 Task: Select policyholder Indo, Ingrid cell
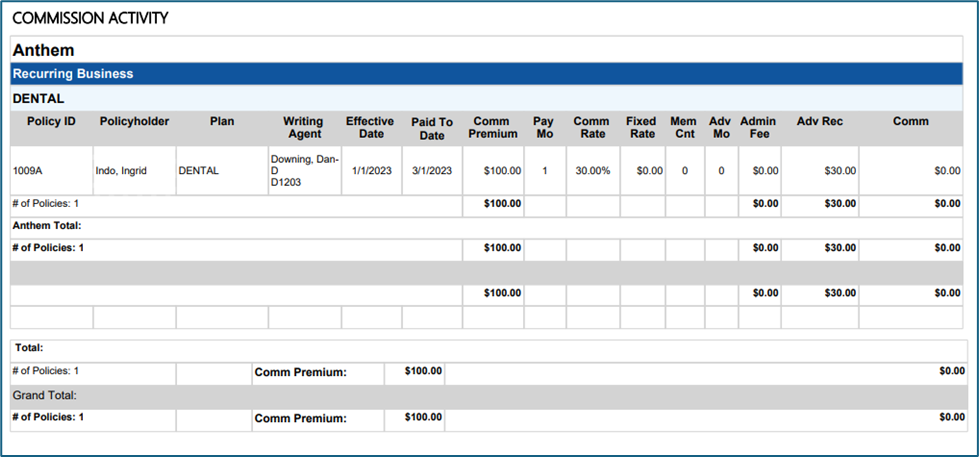[121, 171]
